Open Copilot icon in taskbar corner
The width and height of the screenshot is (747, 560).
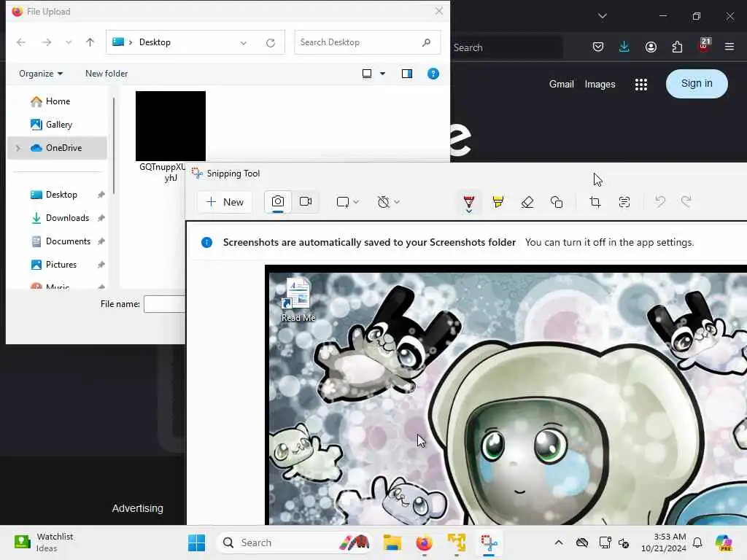(x=724, y=542)
